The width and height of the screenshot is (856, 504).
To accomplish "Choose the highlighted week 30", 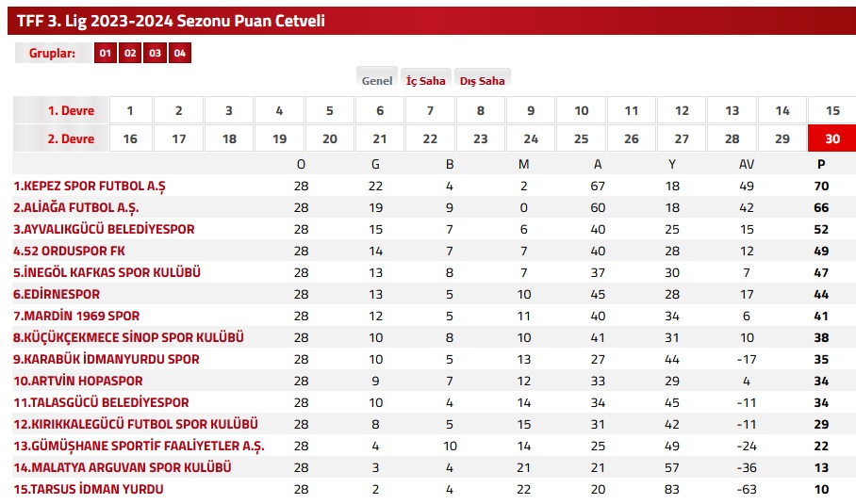I will pos(832,138).
